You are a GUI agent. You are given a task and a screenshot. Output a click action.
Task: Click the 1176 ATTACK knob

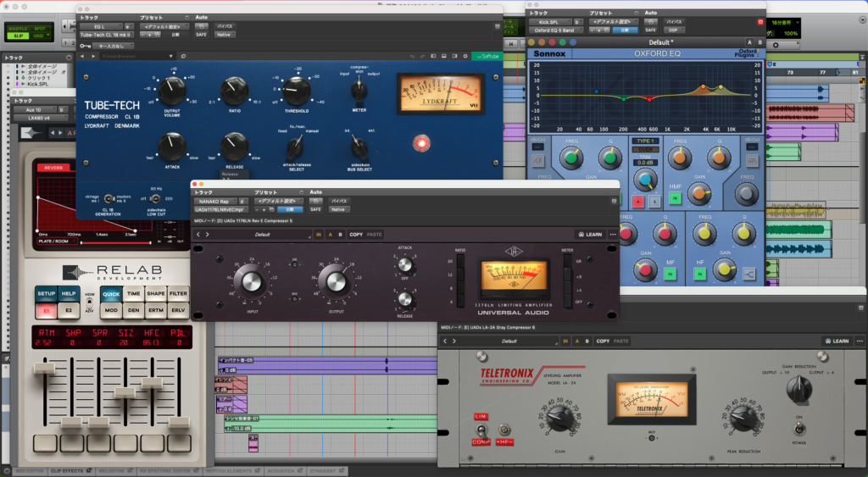[x=406, y=265]
